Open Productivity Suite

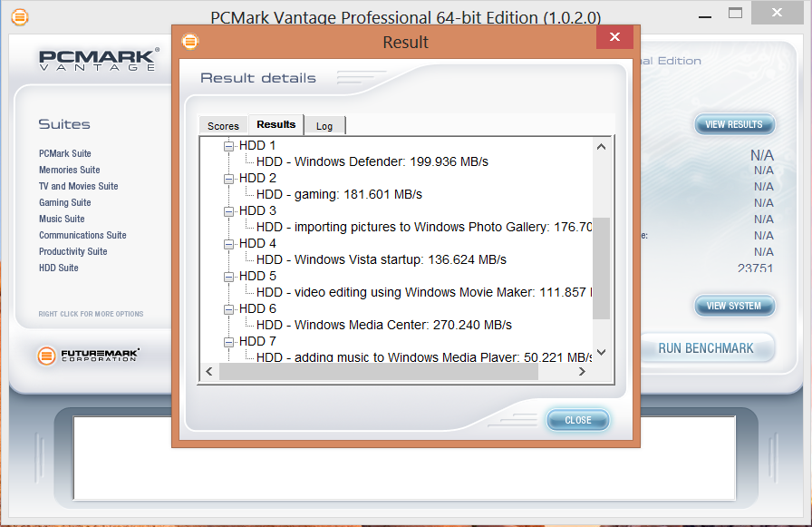point(73,251)
